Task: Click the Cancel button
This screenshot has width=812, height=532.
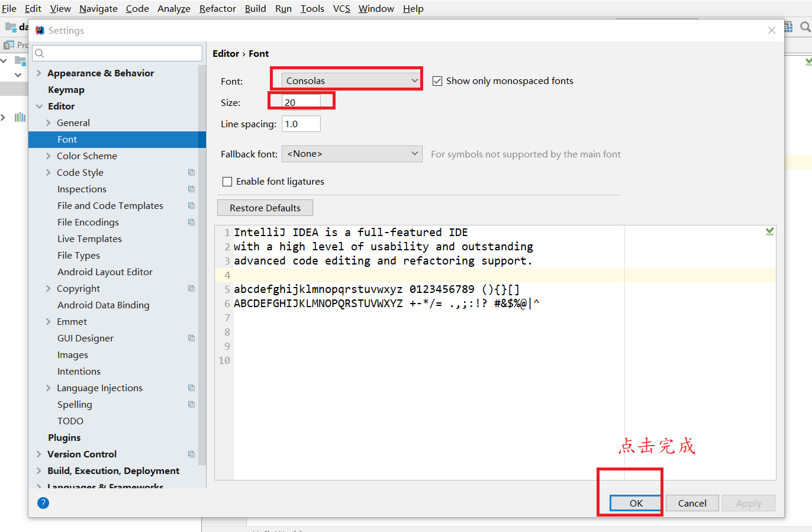Action: (x=692, y=503)
